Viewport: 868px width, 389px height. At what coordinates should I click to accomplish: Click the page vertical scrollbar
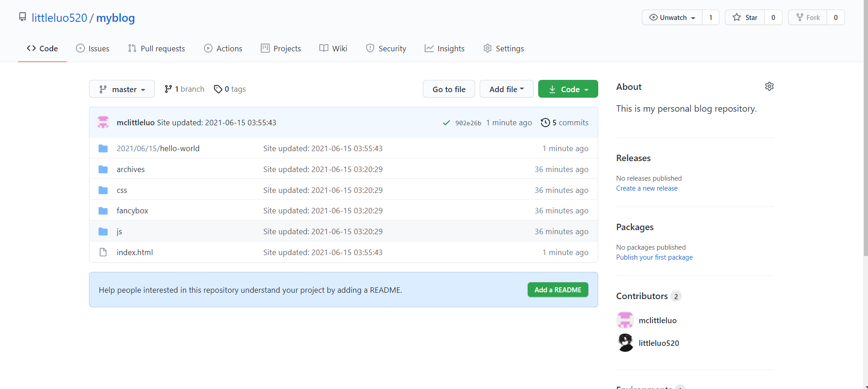865,136
